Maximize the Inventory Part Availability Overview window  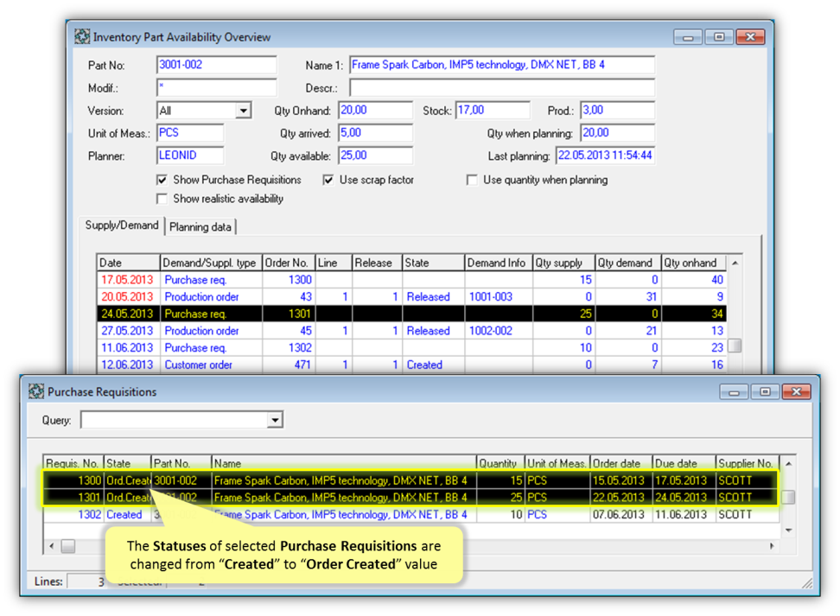[719, 37]
